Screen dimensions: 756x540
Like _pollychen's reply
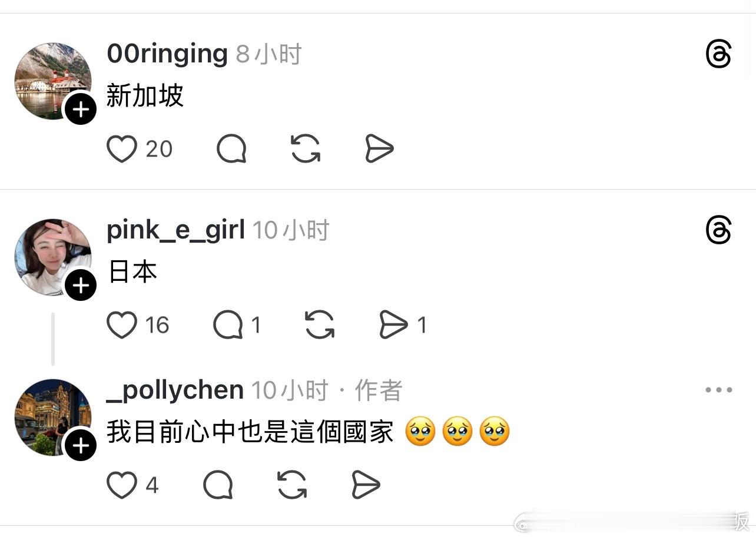pyautogui.click(x=122, y=486)
